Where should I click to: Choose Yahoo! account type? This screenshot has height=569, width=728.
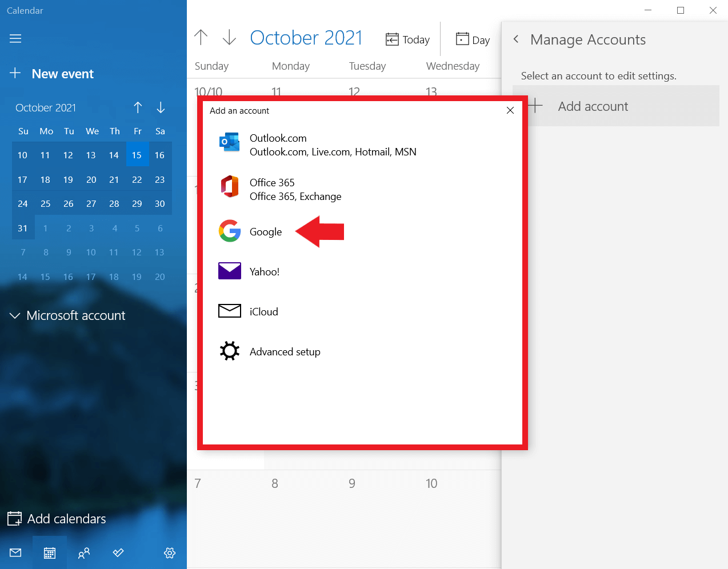coord(362,271)
